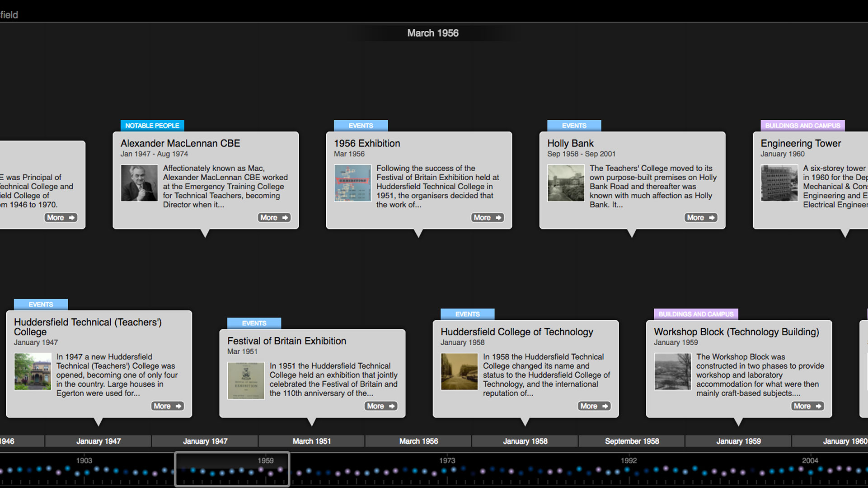Open More for Huddersfield Technical (Teachers') College
The image size is (868, 488).
click(x=167, y=406)
